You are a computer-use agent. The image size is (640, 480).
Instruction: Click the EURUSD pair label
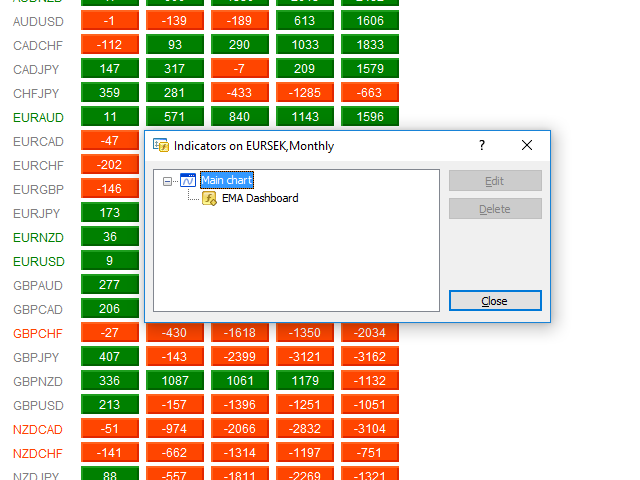coord(39,262)
